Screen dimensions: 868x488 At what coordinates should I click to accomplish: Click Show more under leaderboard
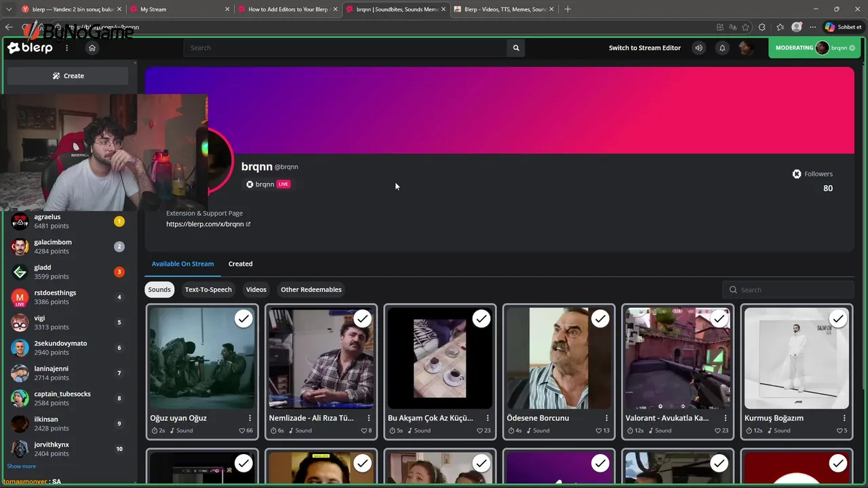click(x=22, y=466)
